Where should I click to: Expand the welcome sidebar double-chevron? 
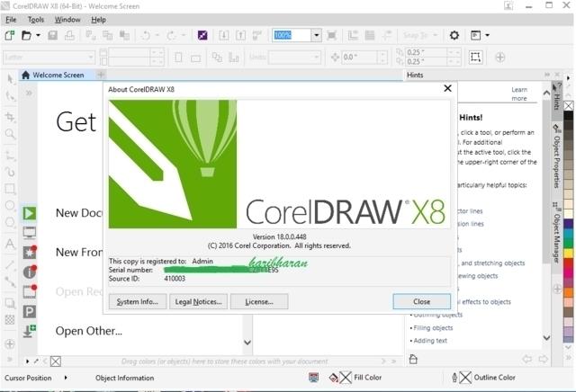click(x=29, y=94)
